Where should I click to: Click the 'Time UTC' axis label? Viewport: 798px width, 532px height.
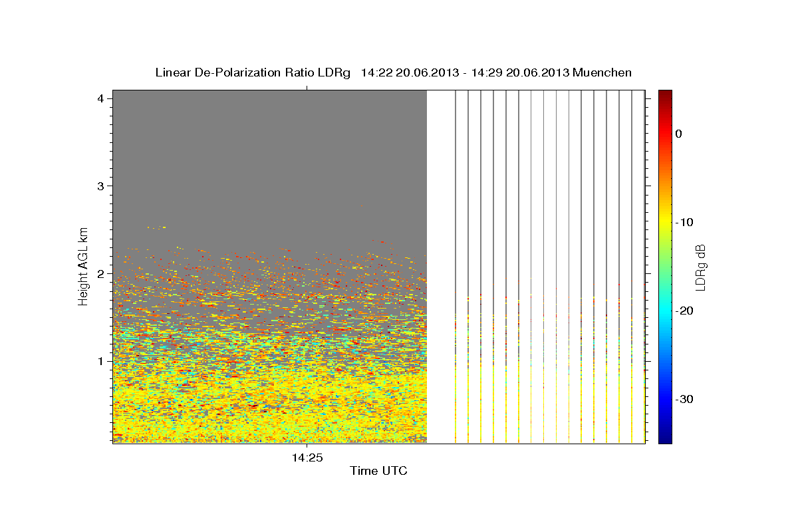pos(378,471)
